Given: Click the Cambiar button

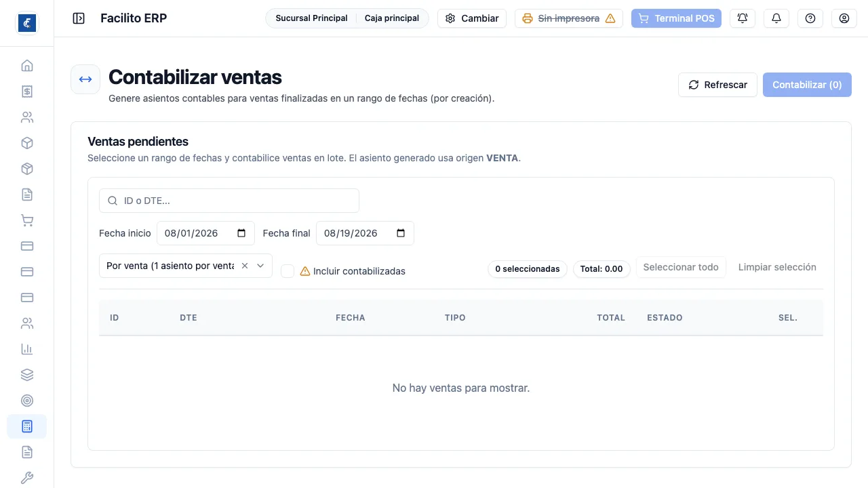Looking at the screenshot, I should tap(472, 18).
